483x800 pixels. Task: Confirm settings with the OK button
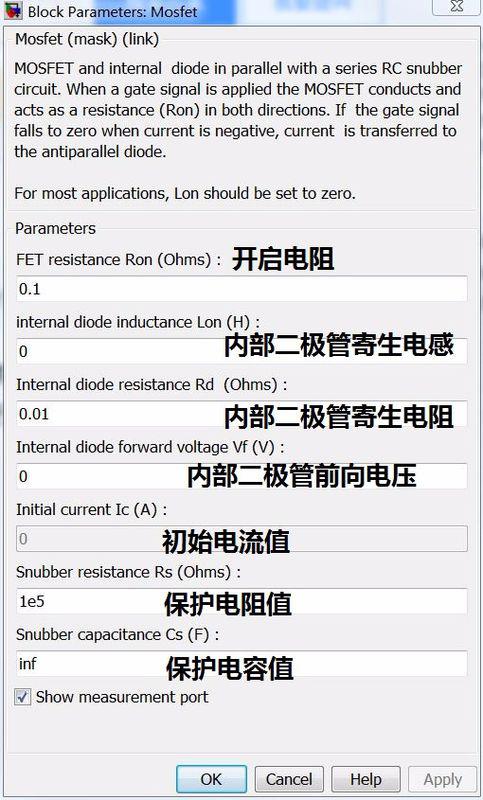[211, 779]
